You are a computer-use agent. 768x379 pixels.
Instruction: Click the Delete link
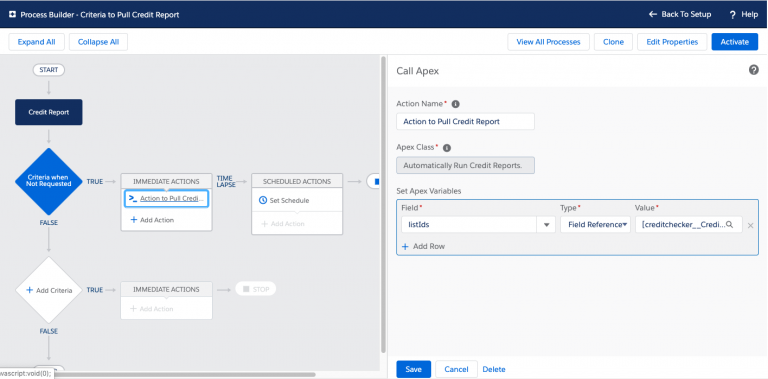[x=494, y=369]
